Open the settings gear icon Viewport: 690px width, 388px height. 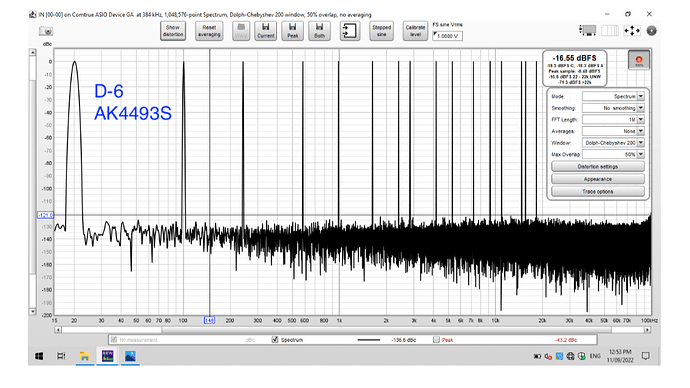pyautogui.click(x=651, y=30)
